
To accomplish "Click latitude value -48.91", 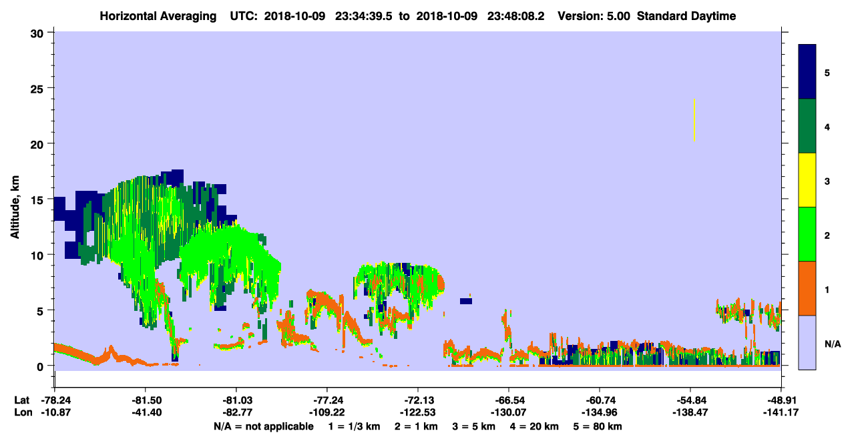I will click(x=781, y=400).
